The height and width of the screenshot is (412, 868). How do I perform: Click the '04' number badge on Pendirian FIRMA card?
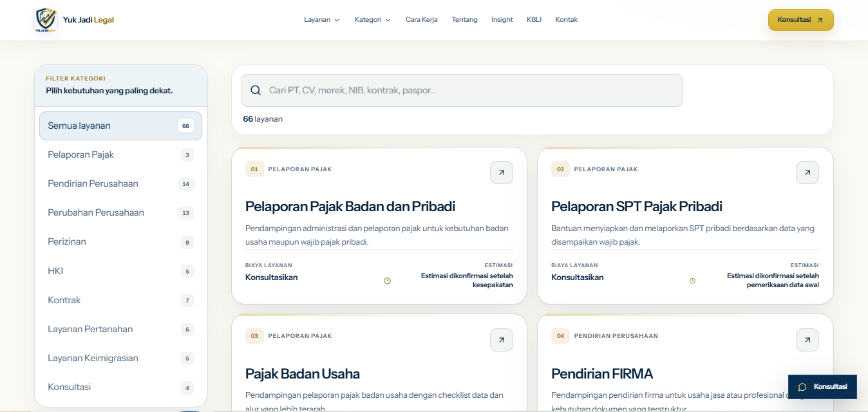[560, 336]
